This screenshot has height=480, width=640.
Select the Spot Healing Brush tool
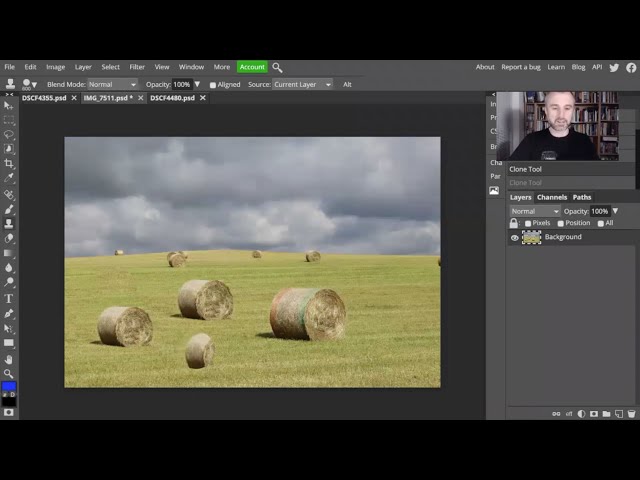9,195
